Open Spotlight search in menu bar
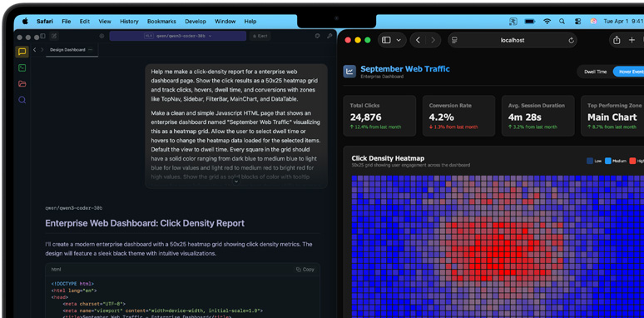The width and height of the screenshot is (644, 318). pyautogui.click(x=562, y=22)
